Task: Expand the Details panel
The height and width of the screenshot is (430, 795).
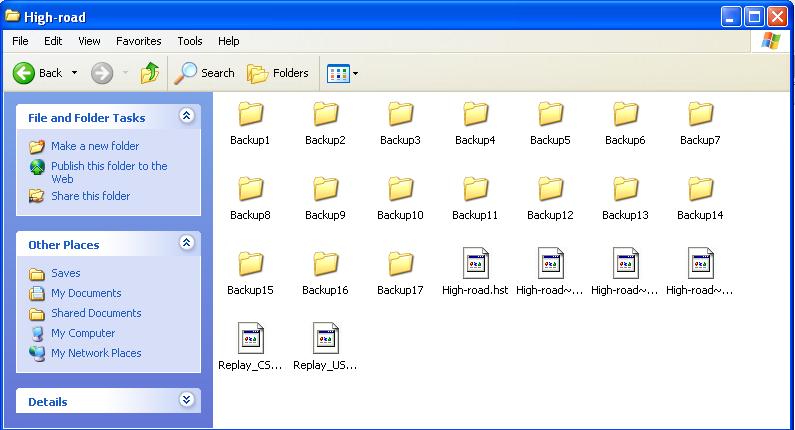Action: (x=186, y=400)
